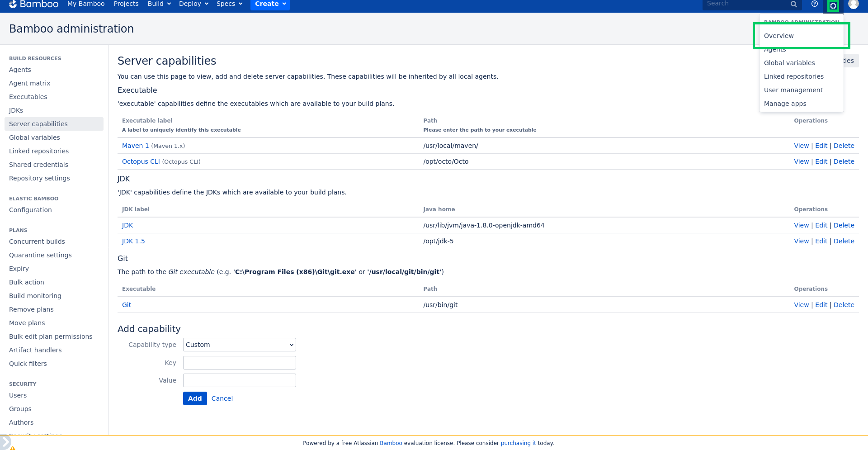This screenshot has width=868, height=450.
Task: Open Agent matrix in the sidebar
Action: pyautogui.click(x=29, y=83)
